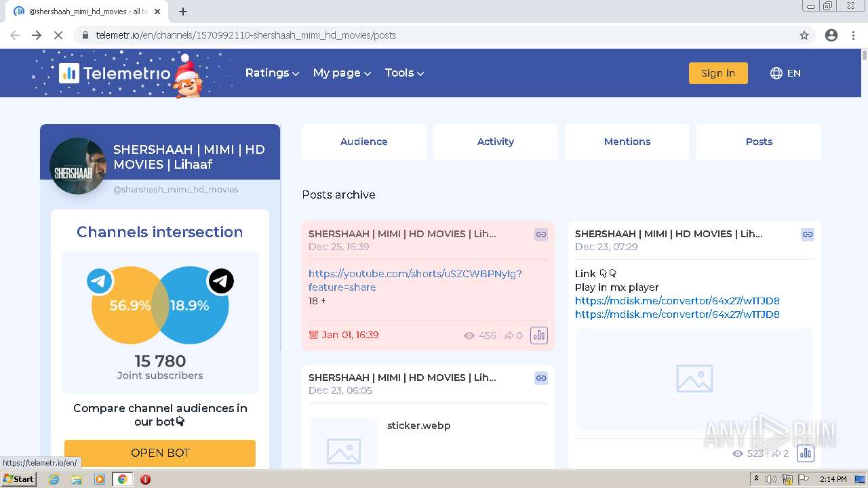Screen dimensions: 868x488
Task: Click the sticker.webp file name
Action: pyautogui.click(x=419, y=426)
